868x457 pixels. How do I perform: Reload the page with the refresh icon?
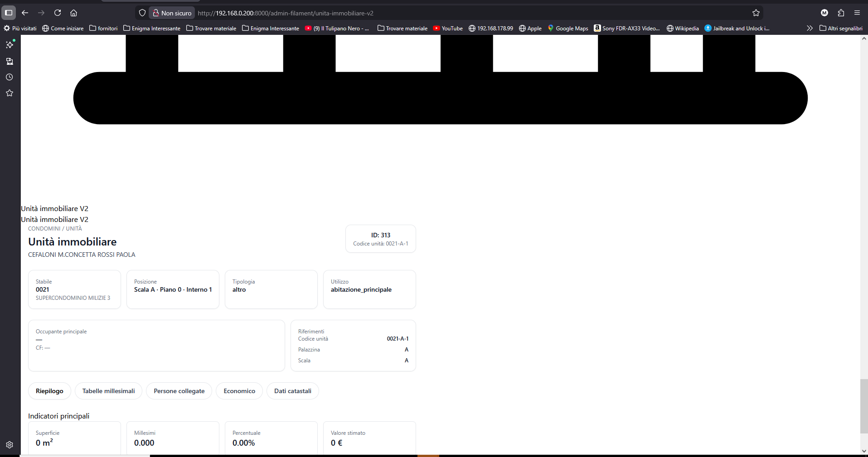pos(58,13)
